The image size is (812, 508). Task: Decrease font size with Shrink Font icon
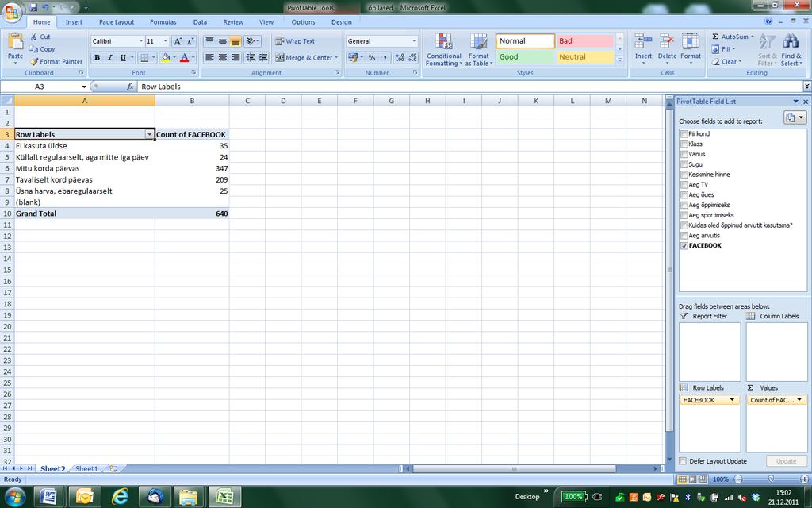pos(190,41)
